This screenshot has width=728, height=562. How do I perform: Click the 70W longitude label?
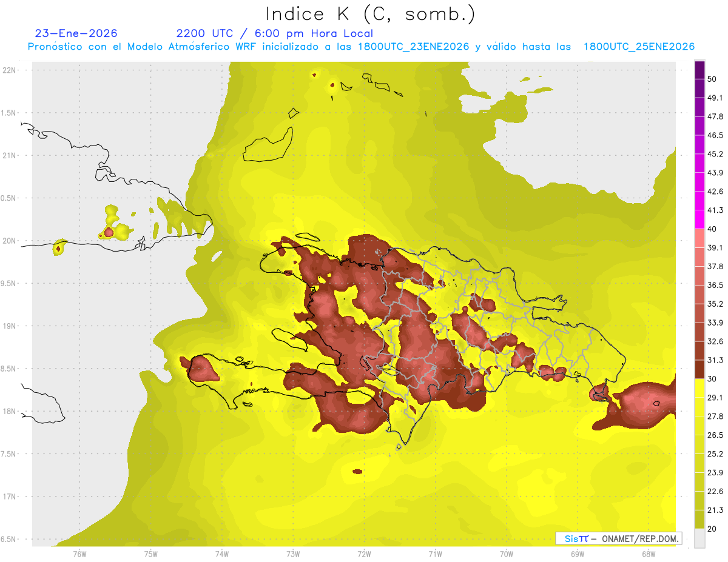(507, 554)
